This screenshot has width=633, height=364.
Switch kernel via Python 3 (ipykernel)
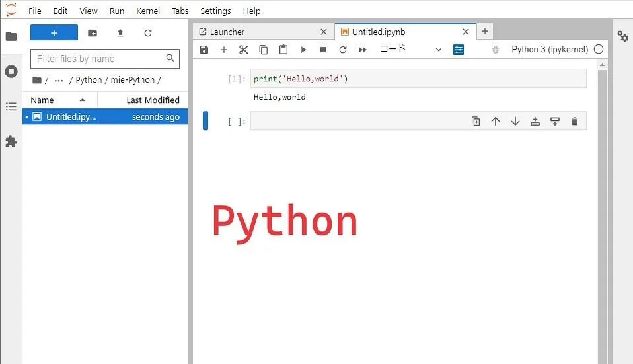(550, 50)
